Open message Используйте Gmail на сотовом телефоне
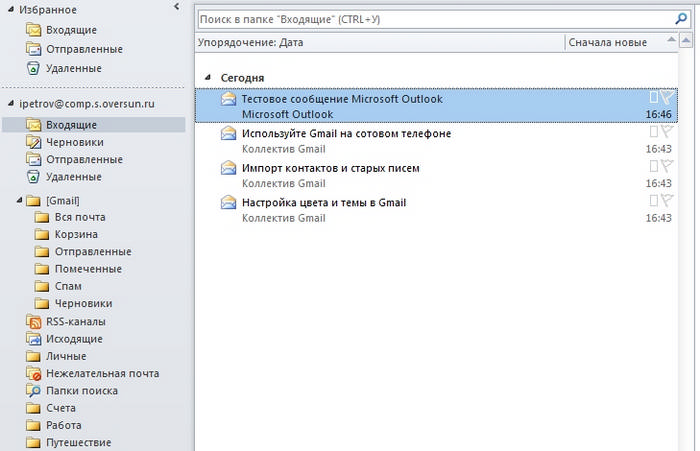The height and width of the screenshot is (451, 700). (436, 141)
